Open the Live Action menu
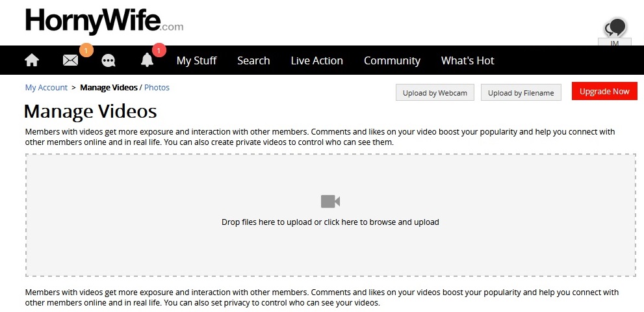The image size is (644, 312). tap(316, 60)
